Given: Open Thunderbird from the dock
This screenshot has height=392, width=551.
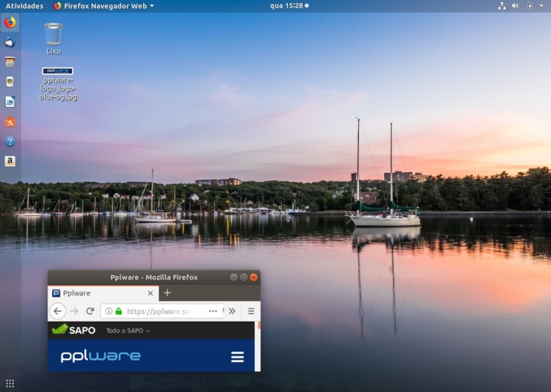Looking at the screenshot, I should tap(10, 42).
